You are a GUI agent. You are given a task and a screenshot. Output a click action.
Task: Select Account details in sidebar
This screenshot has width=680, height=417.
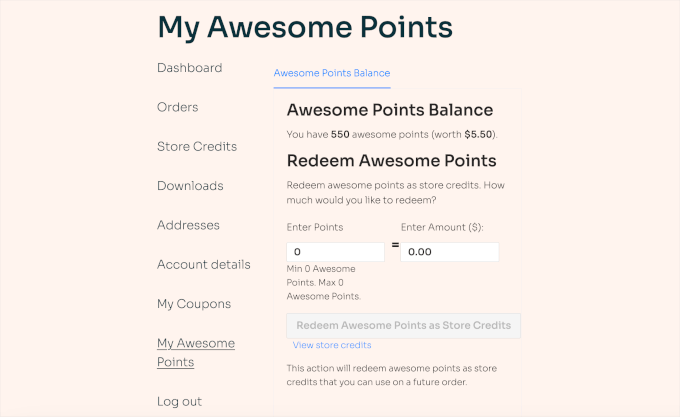(x=204, y=264)
